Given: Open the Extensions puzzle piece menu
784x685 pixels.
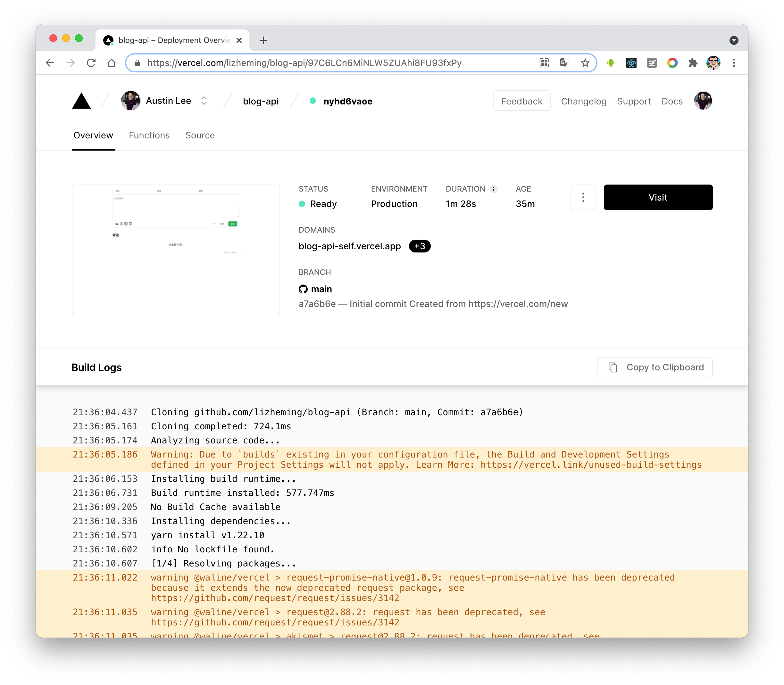Looking at the screenshot, I should [x=693, y=63].
